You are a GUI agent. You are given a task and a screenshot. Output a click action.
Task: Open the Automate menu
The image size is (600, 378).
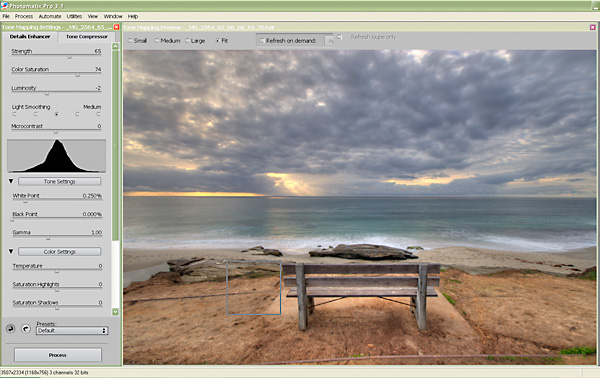click(50, 16)
